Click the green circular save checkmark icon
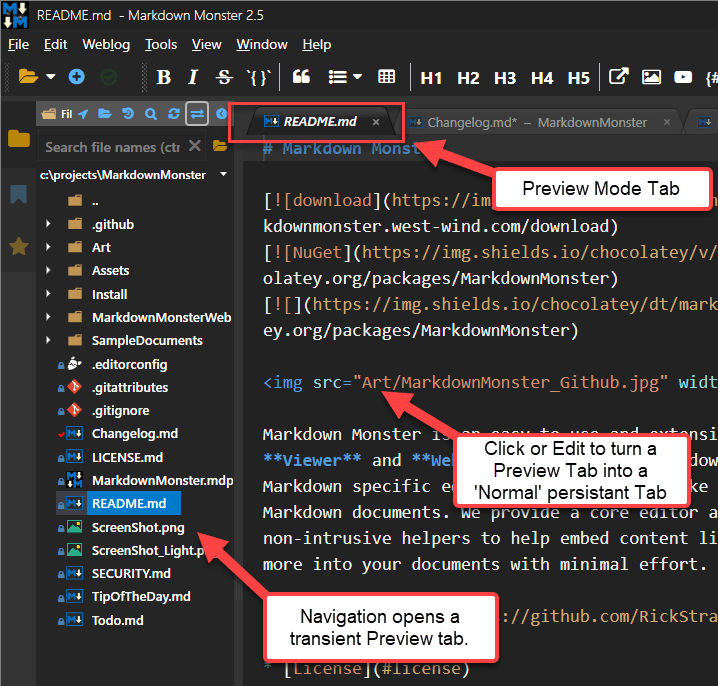The height and width of the screenshot is (686, 718). click(109, 77)
